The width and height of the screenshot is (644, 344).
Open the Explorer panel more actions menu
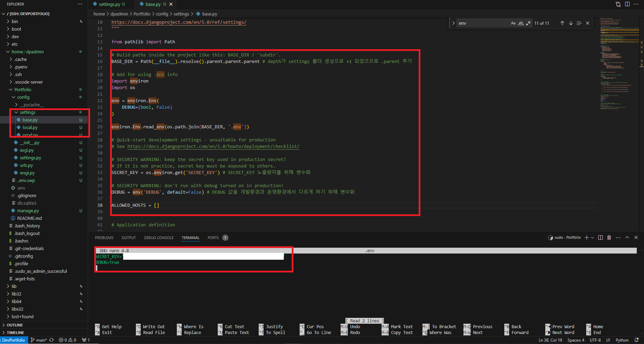pyautogui.click(x=80, y=4)
